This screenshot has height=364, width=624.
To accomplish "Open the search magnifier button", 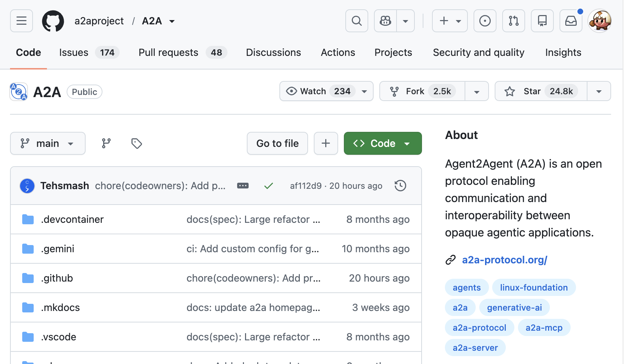I will [357, 21].
